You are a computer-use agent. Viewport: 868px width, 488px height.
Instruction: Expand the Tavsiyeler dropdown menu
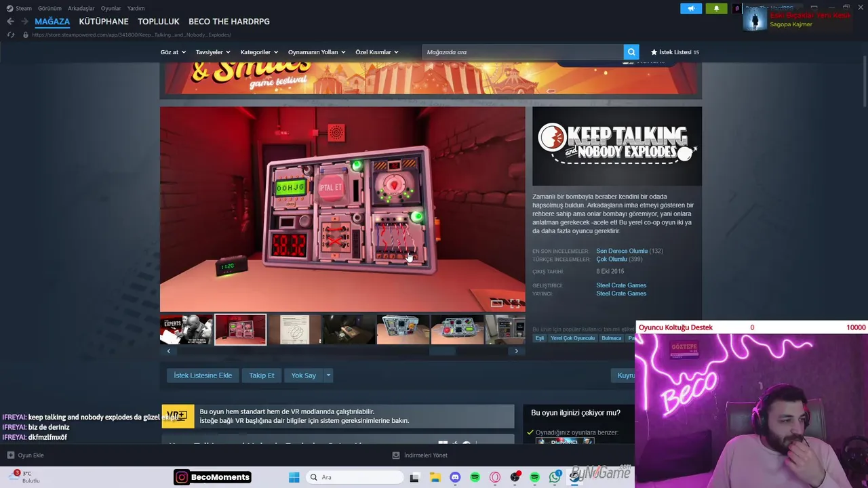coord(213,52)
